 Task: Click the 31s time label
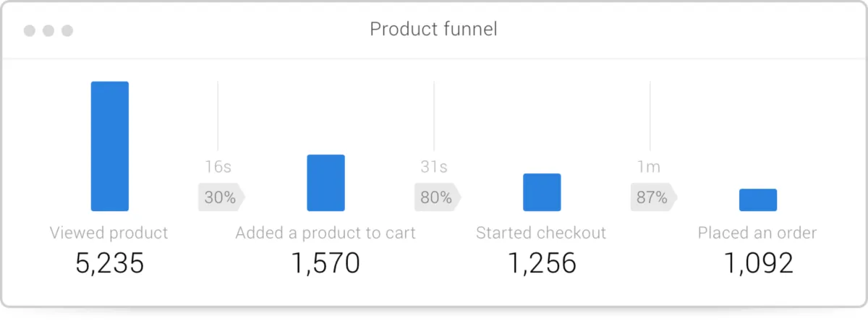coord(434,167)
